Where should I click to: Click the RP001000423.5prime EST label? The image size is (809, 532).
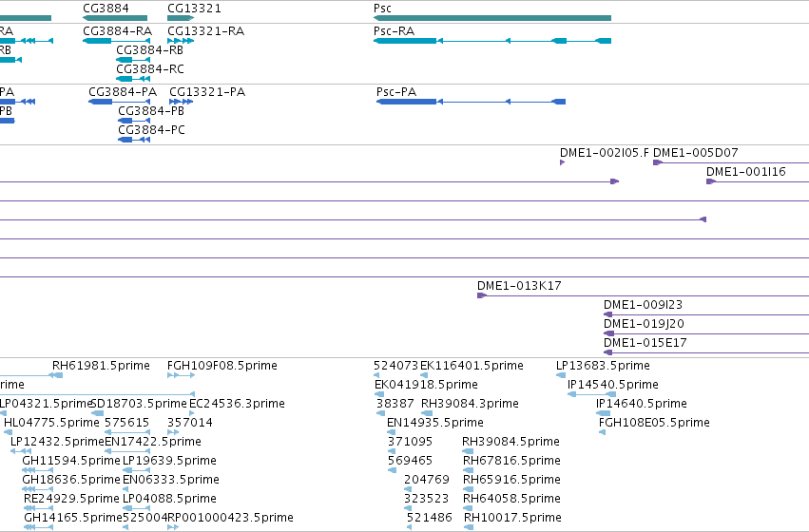(x=231, y=518)
